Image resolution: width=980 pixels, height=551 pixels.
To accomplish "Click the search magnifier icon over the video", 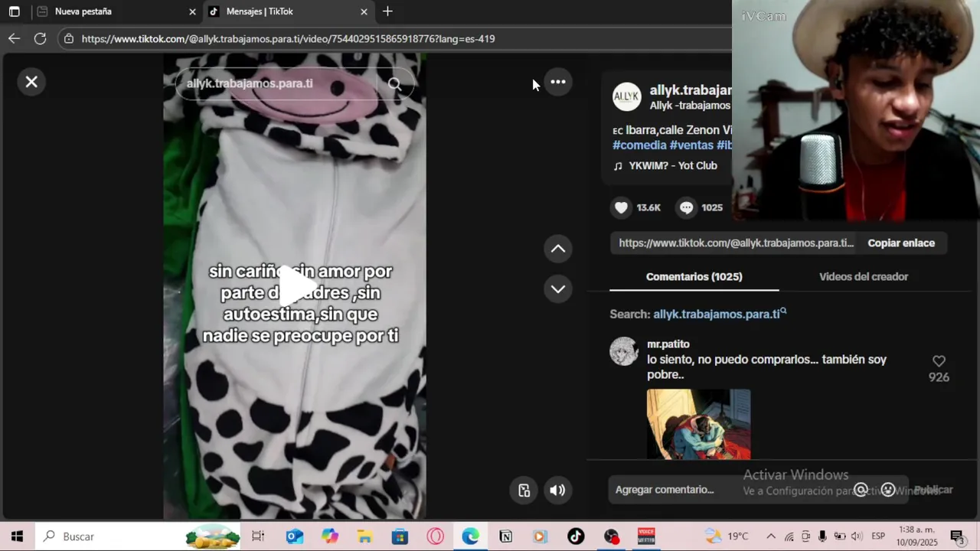I will pos(394,83).
